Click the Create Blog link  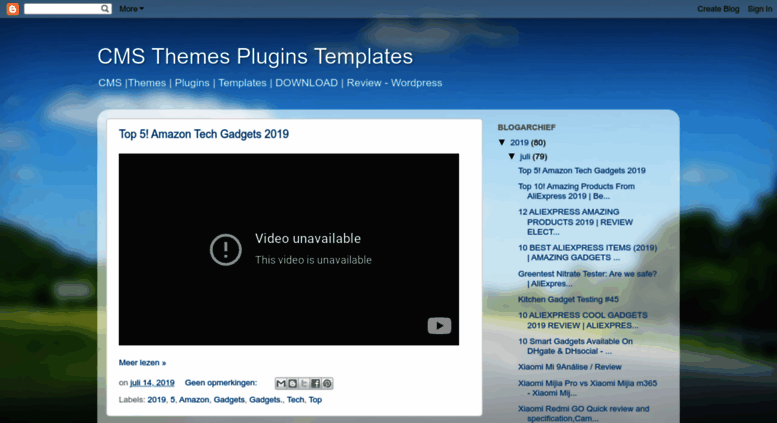tap(718, 8)
